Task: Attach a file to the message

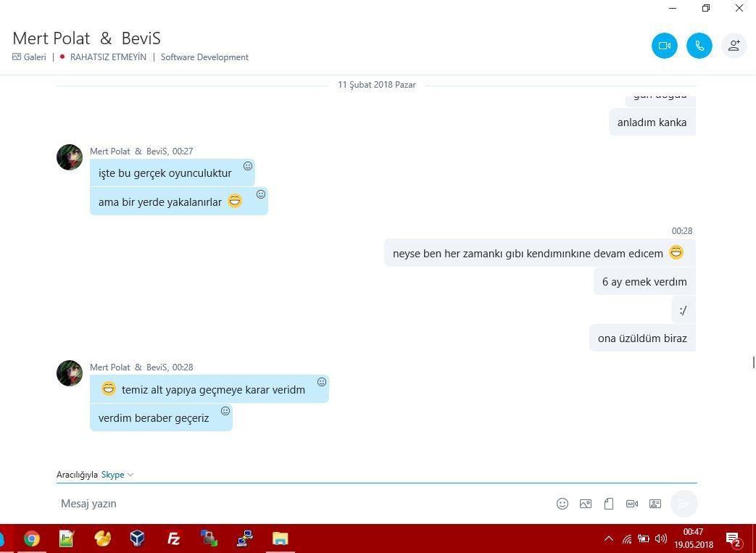Action: 608,504
